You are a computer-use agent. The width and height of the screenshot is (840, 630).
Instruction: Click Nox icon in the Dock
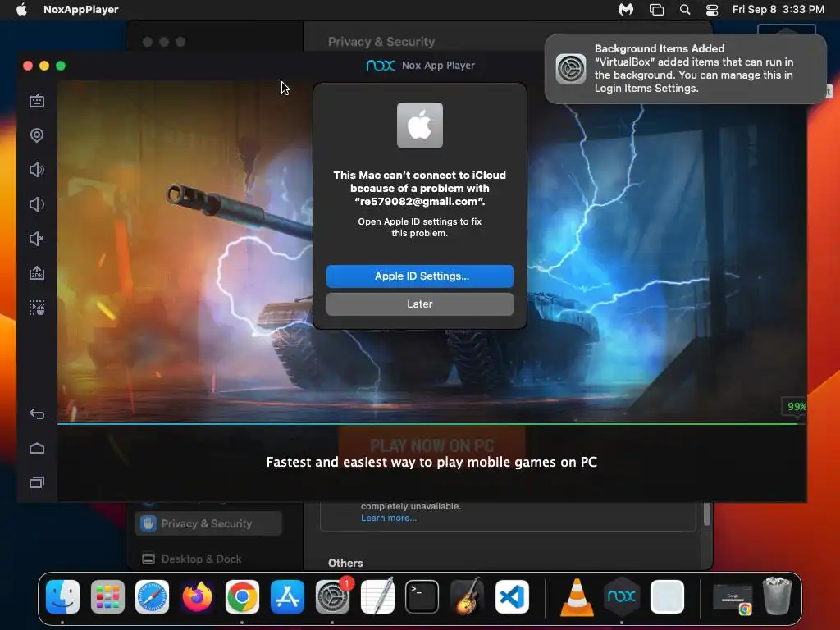pyautogui.click(x=622, y=596)
